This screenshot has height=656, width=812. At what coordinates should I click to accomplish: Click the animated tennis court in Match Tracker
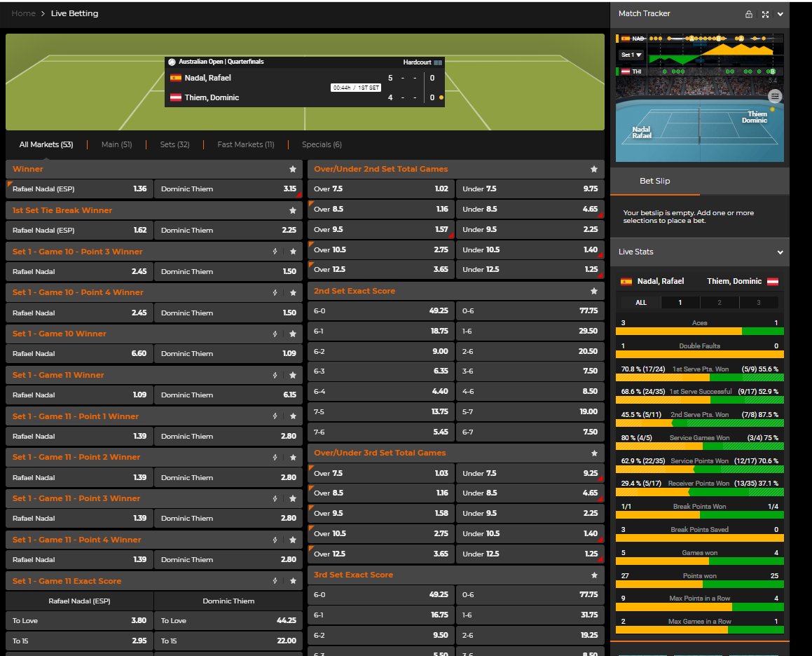700,130
